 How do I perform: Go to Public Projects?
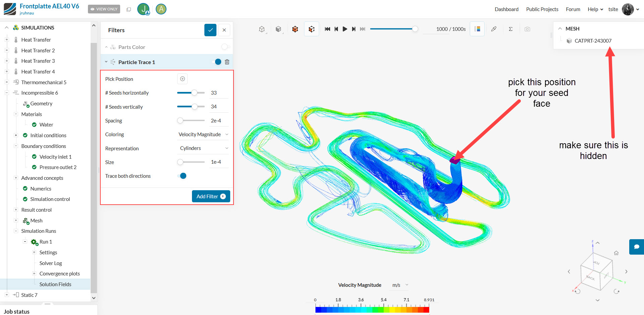click(x=542, y=9)
